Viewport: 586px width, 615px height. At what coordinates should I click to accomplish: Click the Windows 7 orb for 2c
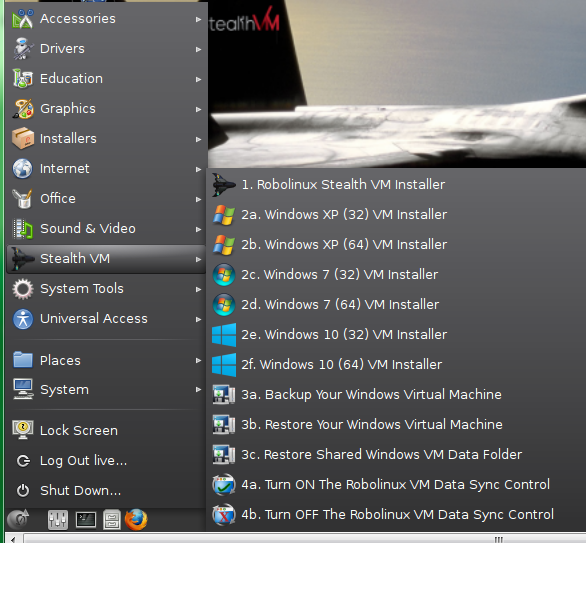[x=224, y=275]
